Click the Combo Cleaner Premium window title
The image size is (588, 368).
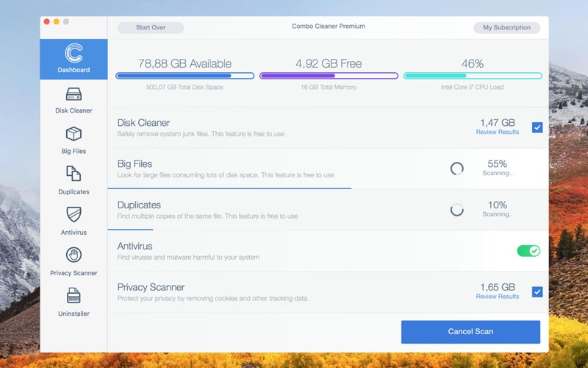point(329,26)
